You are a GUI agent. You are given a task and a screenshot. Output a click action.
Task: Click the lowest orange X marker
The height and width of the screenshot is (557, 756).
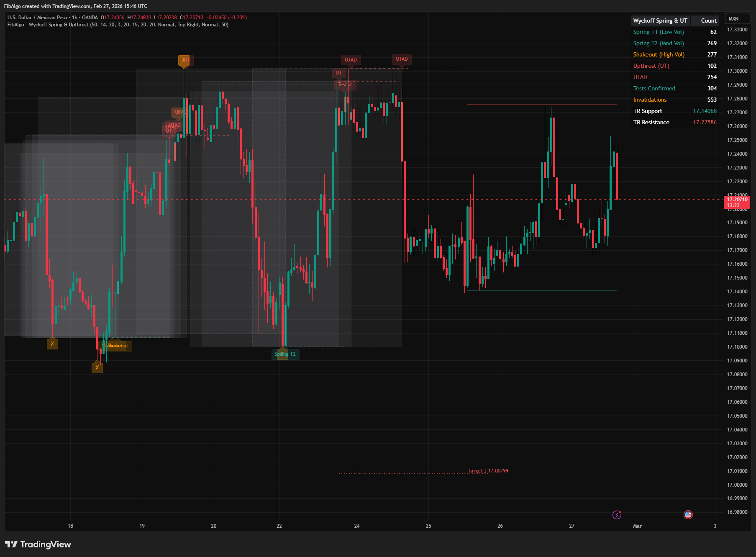point(97,368)
